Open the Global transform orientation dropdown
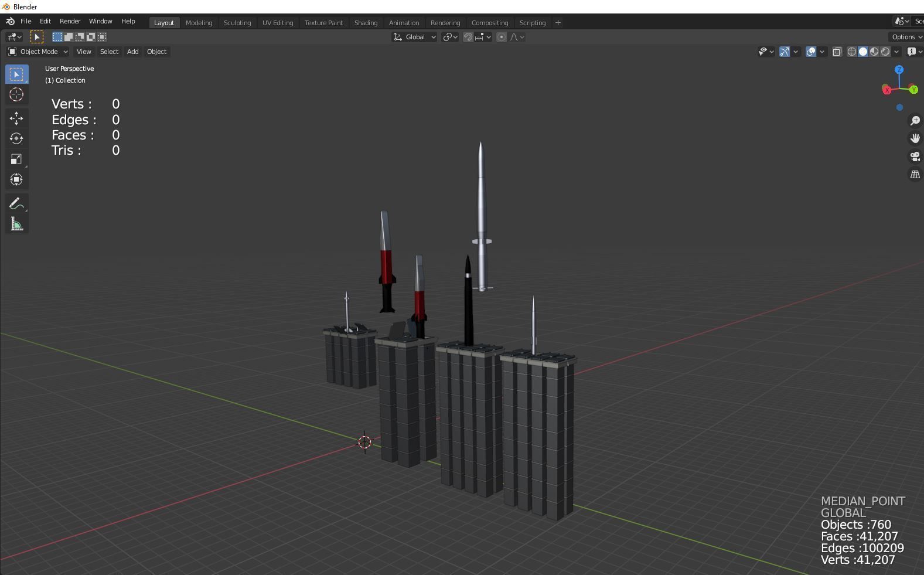Viewport: 924px width, 575px height. (414, 37)
